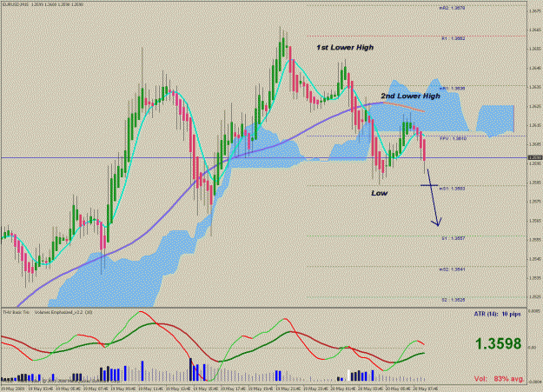Click the '2nd Lower High' annotation text

tap(410, 96)
